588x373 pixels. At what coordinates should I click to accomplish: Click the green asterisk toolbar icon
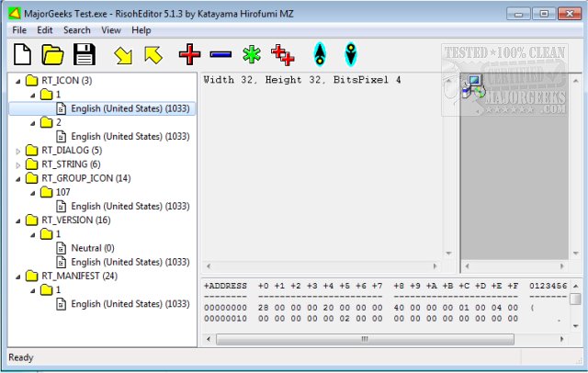pos(252,55)
